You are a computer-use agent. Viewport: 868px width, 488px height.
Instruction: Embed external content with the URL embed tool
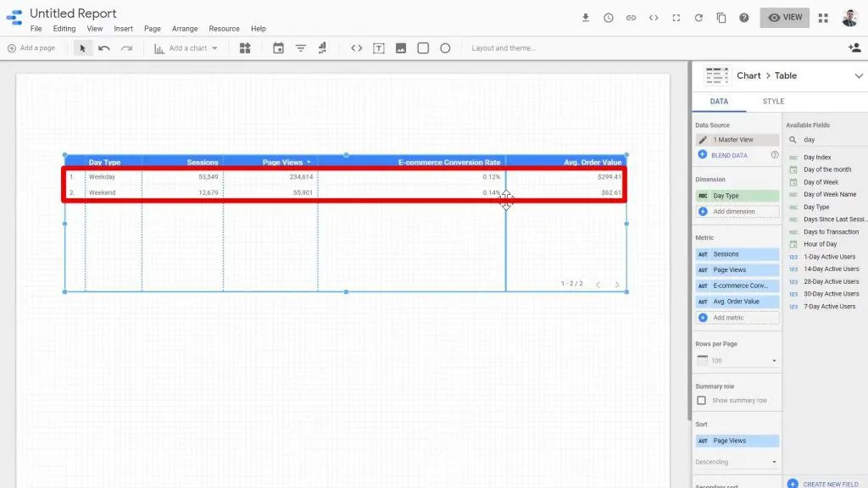point(357,48)
